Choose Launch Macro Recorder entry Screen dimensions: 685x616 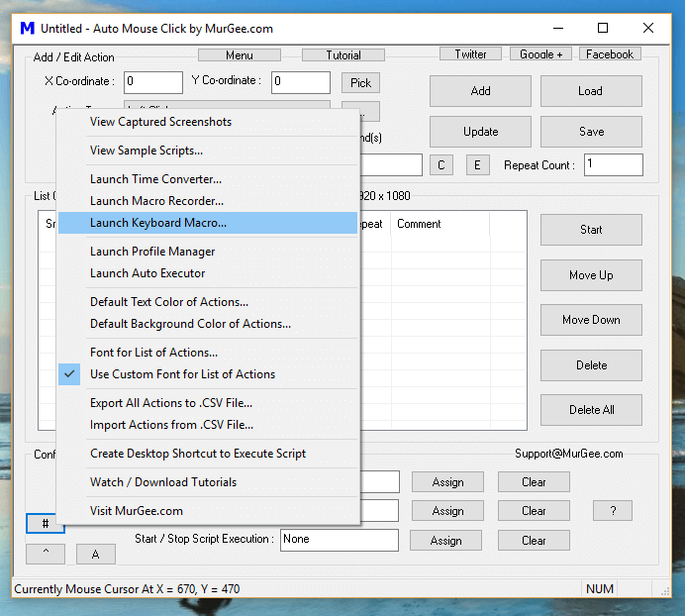208,201
